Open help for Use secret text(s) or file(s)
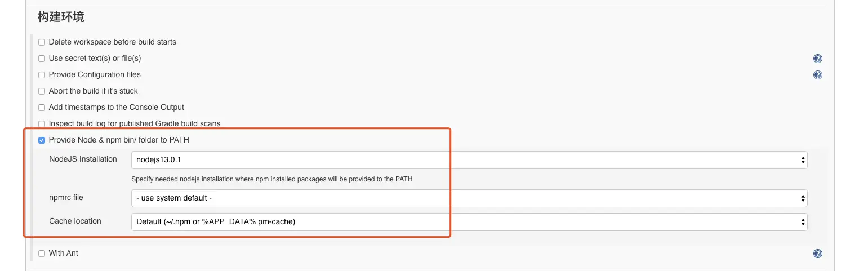The height and width of the screenshot is (271, 868). point(817,59)
